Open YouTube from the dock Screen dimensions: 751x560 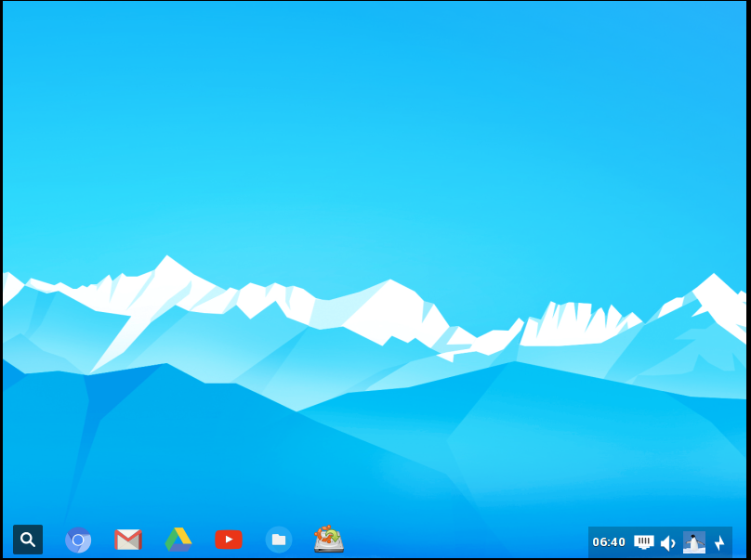pos(229,540)
